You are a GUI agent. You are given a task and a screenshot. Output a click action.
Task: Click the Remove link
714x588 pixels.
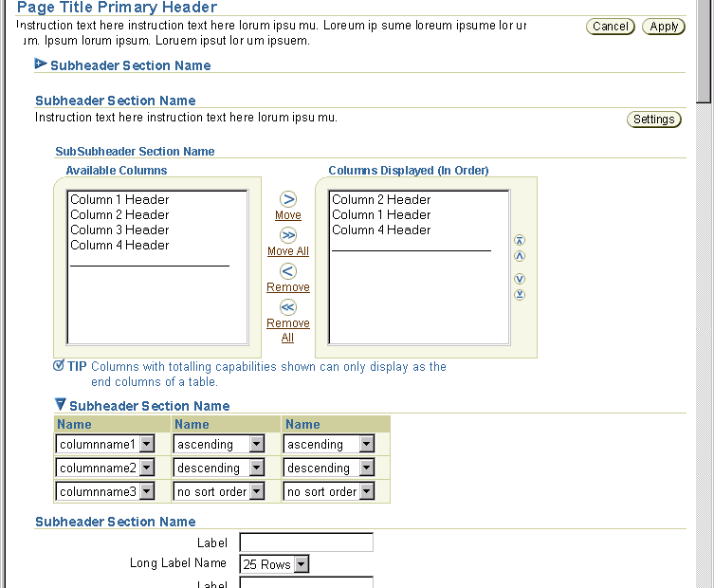(288, 287)
